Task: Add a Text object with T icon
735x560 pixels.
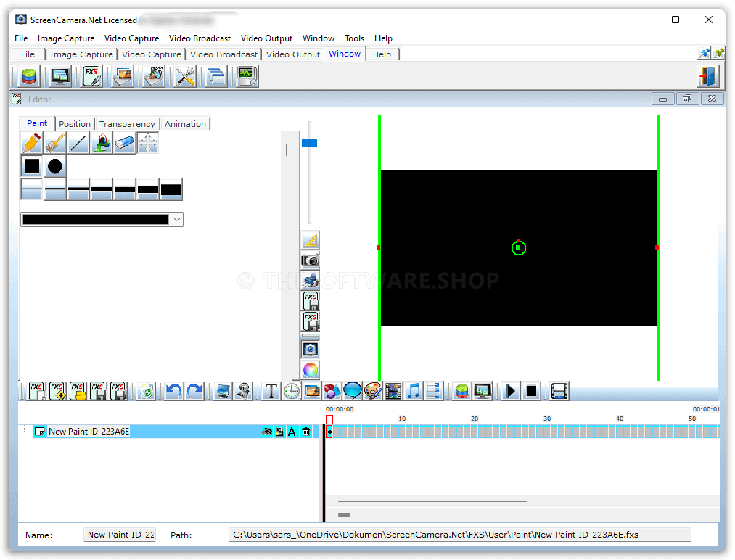Action: pos(271,392)
